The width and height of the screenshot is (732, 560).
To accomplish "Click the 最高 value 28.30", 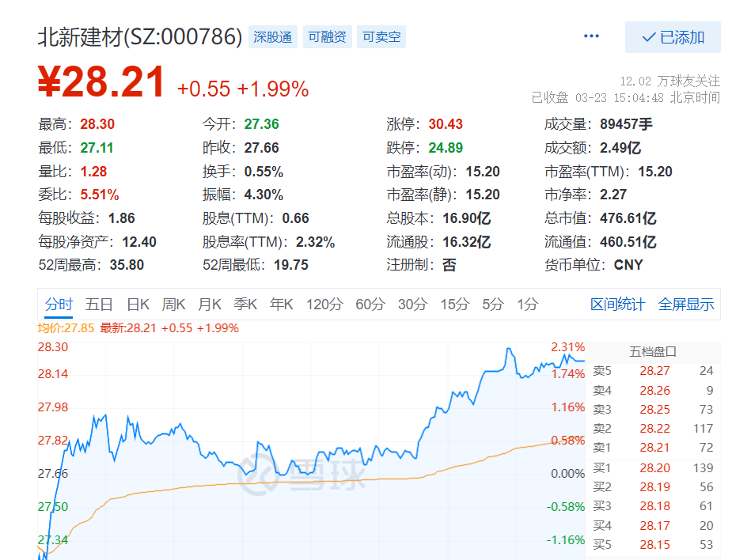I will pos(97,124).
